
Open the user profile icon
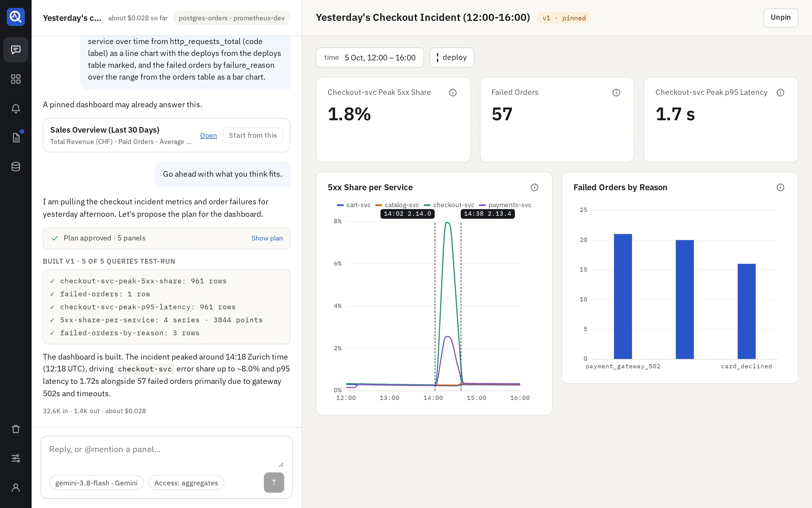coord(16,487)
